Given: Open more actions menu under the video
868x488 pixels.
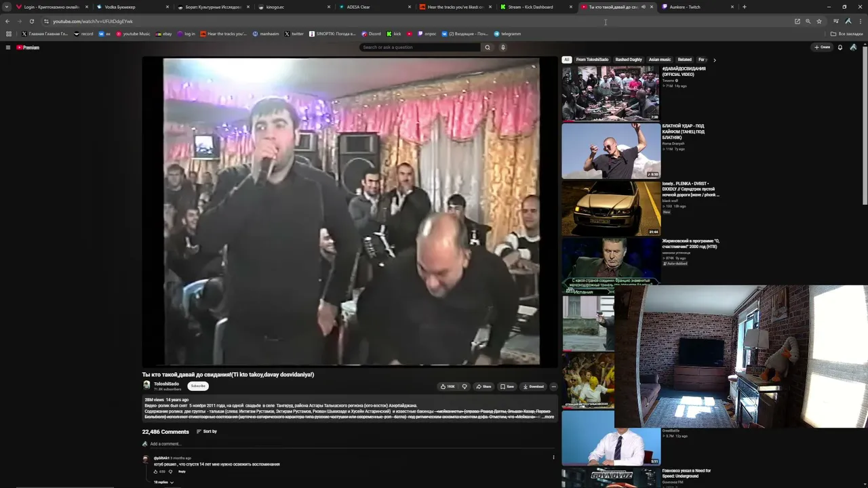Looking at the screenshot, I should (x=553, y=386).
